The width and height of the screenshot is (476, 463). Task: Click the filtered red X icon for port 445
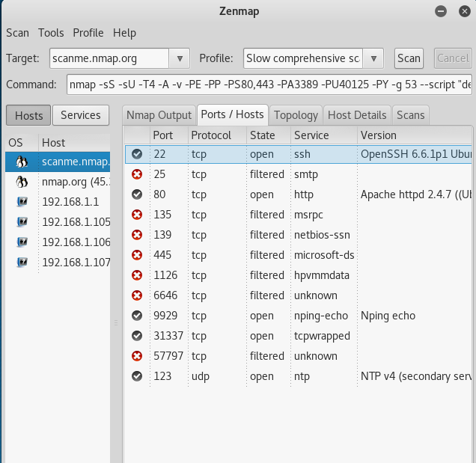click(137, 255)
